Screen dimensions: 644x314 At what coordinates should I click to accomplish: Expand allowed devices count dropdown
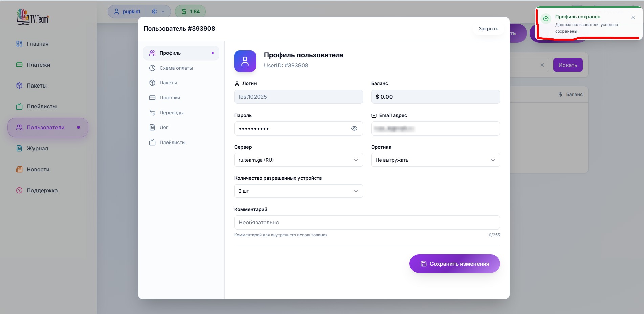[x=298, y=191]
